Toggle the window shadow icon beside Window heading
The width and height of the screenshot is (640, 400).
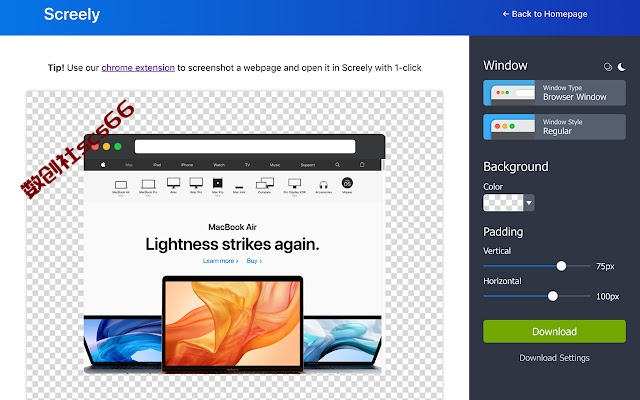coord(608,67)
